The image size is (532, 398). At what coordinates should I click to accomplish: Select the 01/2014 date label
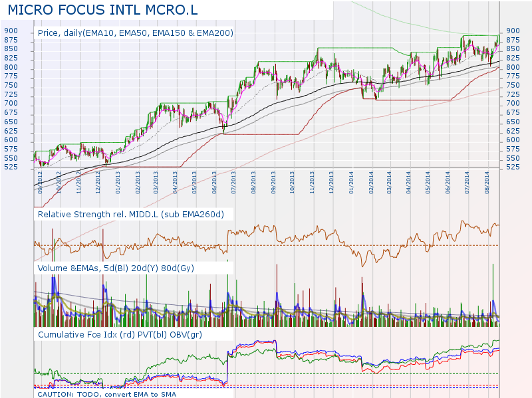pos(351,183)
